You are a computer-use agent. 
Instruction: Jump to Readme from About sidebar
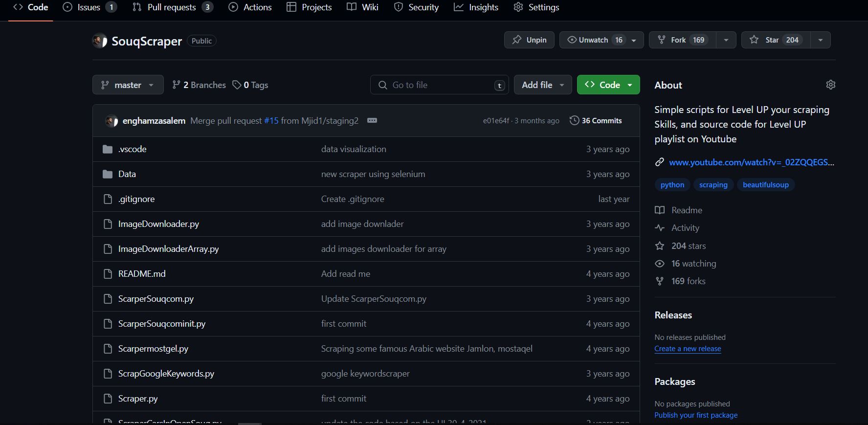(x=687, y=210)
